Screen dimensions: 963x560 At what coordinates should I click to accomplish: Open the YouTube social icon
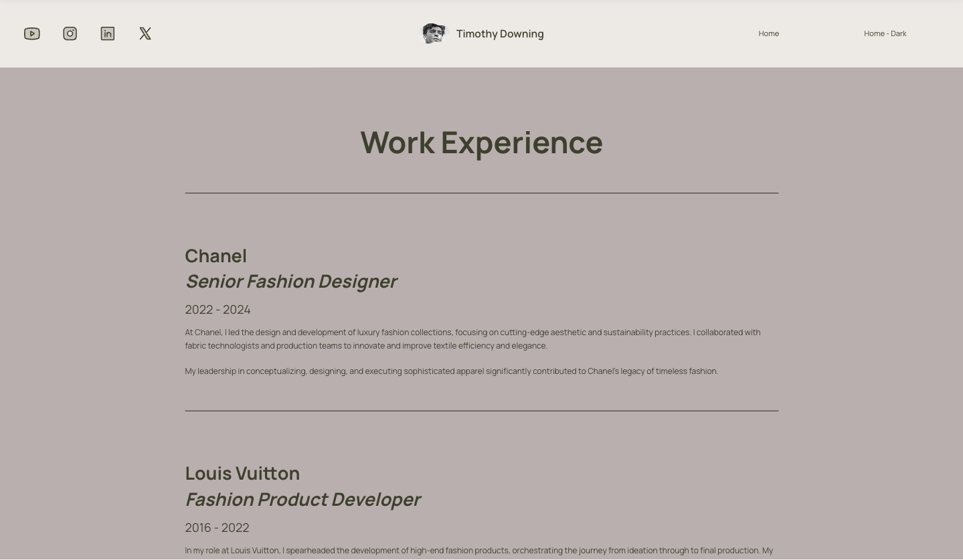click(32, 33)
